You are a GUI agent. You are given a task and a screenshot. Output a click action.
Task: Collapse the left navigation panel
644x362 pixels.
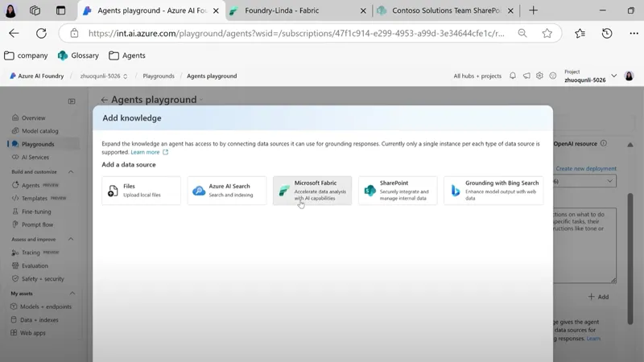72,101
